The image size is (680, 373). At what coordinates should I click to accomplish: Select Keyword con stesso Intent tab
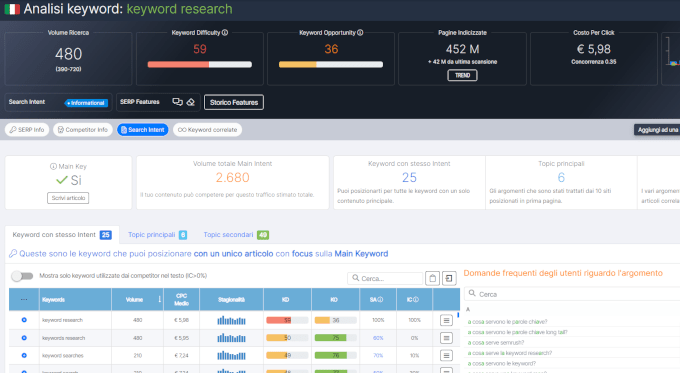[x=62, y=235]
